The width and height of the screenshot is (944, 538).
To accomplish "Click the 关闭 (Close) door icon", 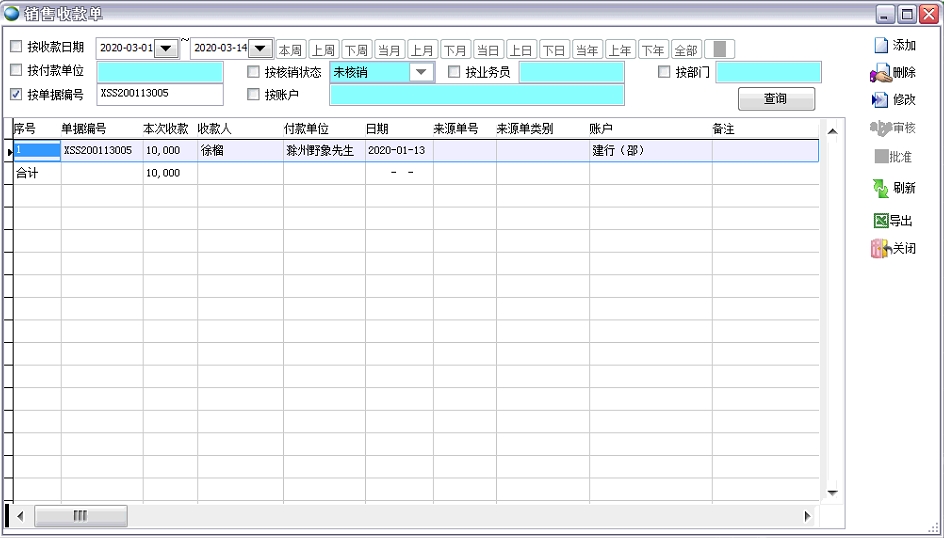I will coord(880,249).
